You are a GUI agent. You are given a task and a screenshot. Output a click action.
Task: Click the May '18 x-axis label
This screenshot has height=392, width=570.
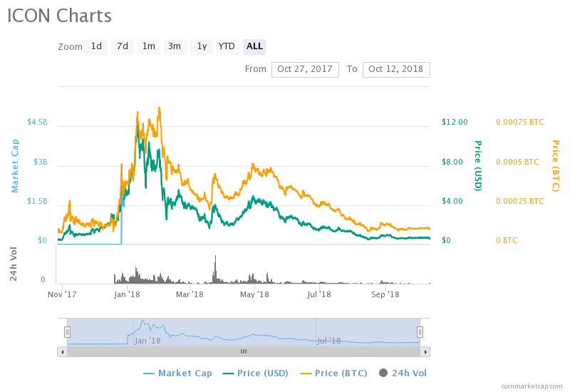point(254,294)
